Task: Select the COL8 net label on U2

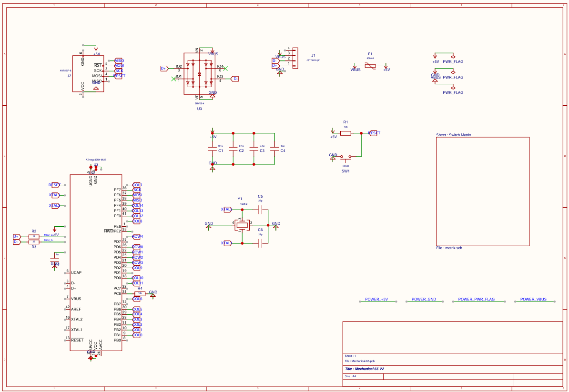Action: 137,221
